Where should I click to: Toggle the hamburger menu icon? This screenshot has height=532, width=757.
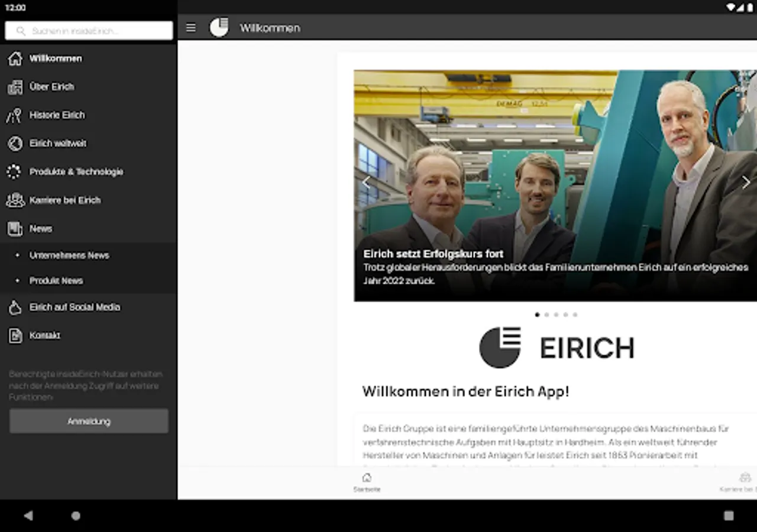(190, 28)
